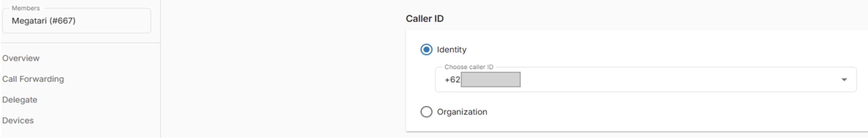Screen dimensions: 868x138
Task: Click the +62 phone number value
Action: click(x=452, y=80)
